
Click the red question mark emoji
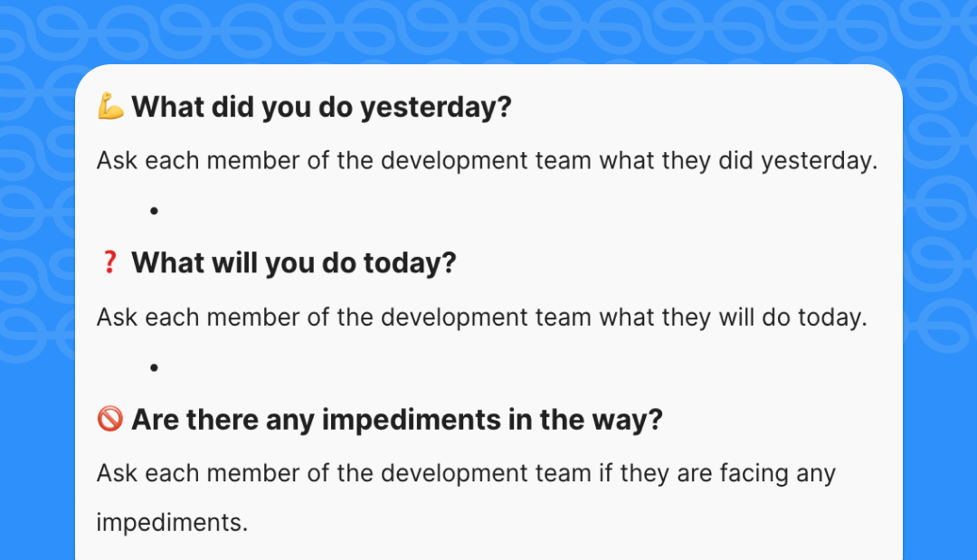pos(109,263)
